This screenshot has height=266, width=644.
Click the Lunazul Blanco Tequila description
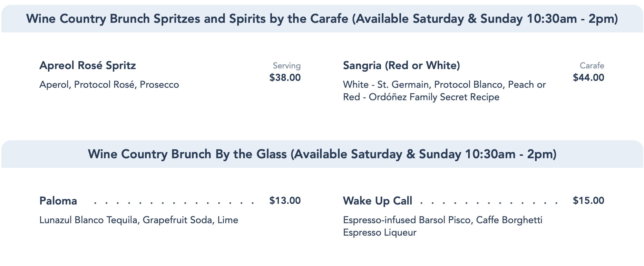pyautogui.click(x=139, y=220)
